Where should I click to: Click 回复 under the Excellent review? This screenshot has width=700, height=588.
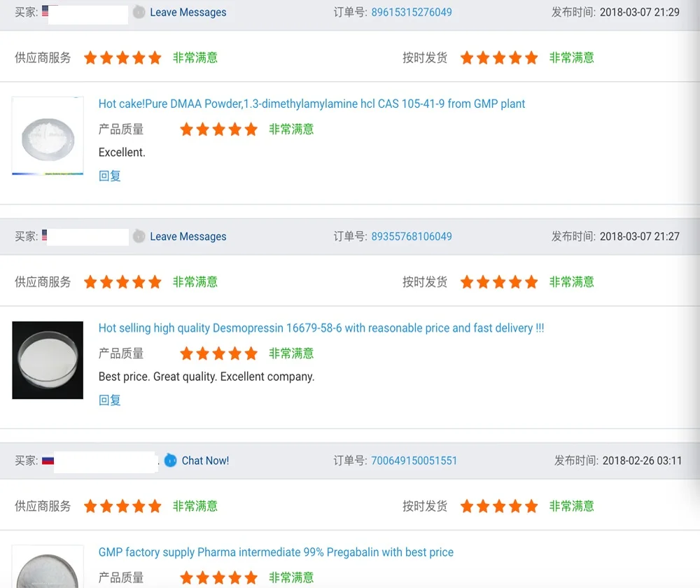click(x=110, y=176)
